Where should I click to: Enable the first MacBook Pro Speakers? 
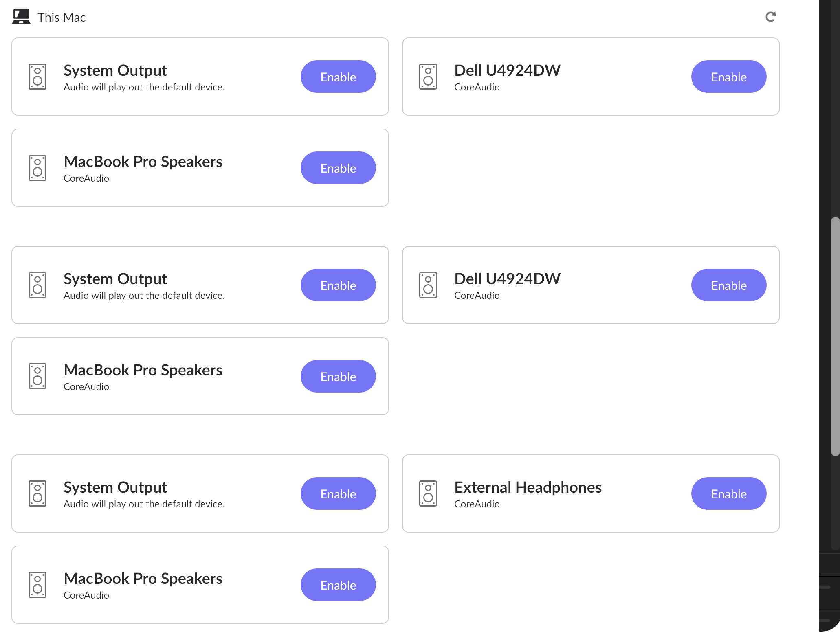point(338,168)
